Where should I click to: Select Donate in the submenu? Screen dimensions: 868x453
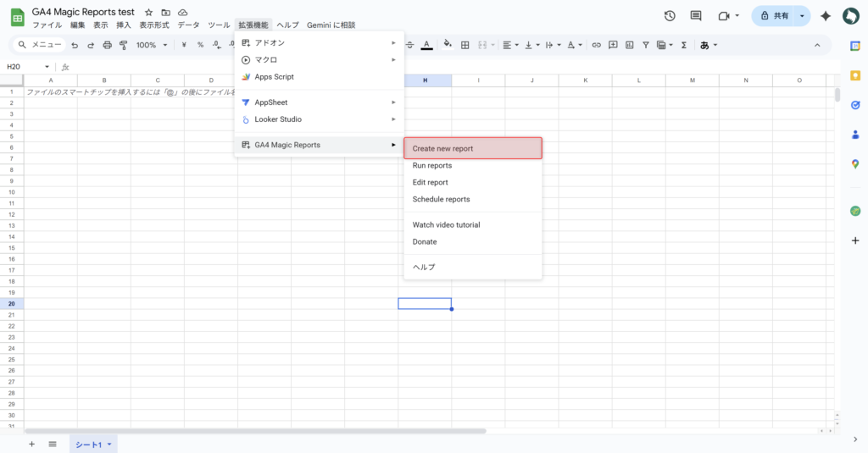pos(473,241)
